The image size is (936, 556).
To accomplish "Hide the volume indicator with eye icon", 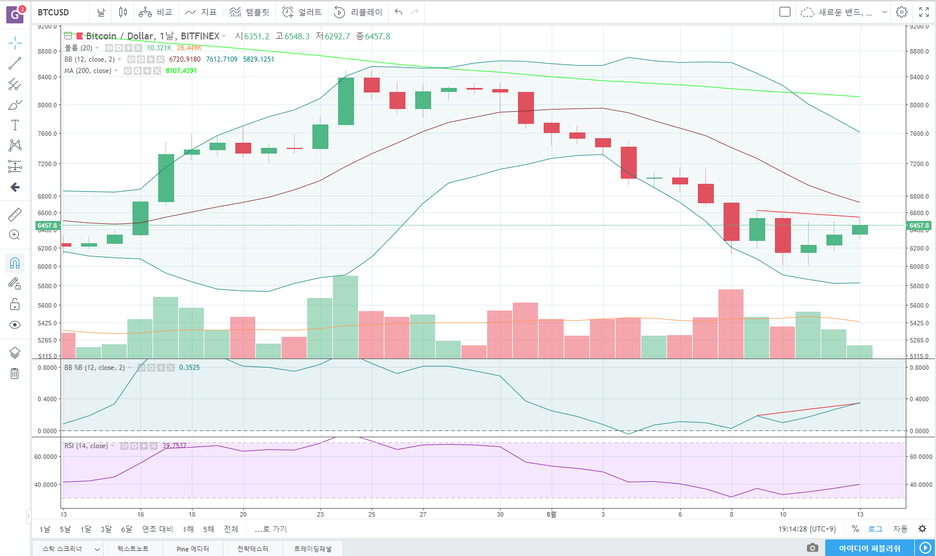I will point(109,48).
